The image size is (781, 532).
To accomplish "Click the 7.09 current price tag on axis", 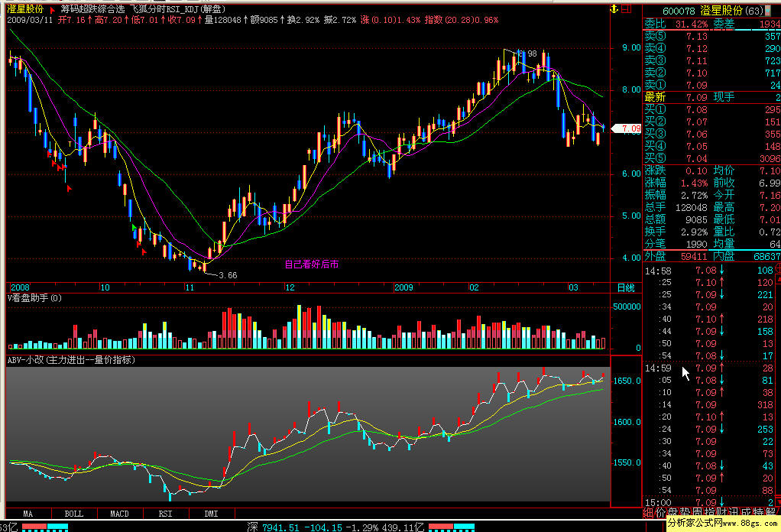I will [627, 128].
